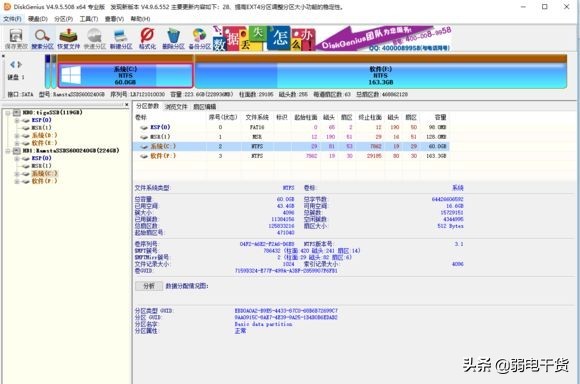This screenshot has height=384, width=580.
Task: Select HD0:tigoSSD(119GB) in the disk tree
Action: point(52,112)
